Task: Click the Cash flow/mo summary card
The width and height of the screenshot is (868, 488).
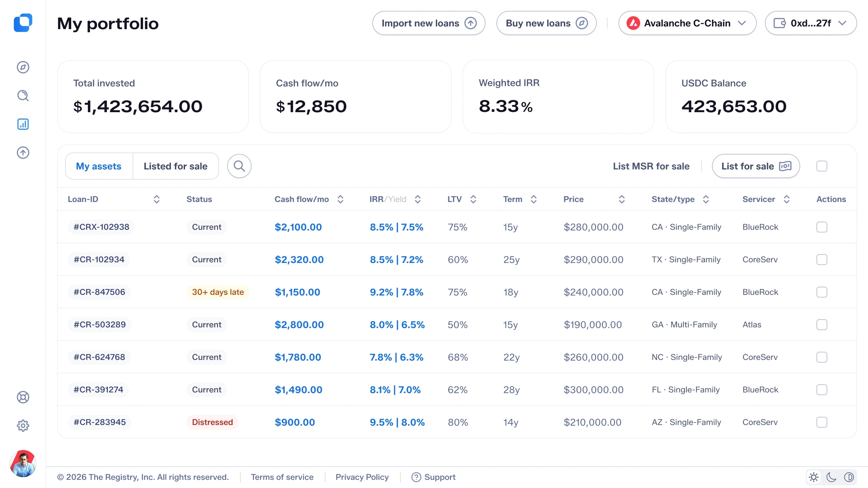Action: click(355, 97)
